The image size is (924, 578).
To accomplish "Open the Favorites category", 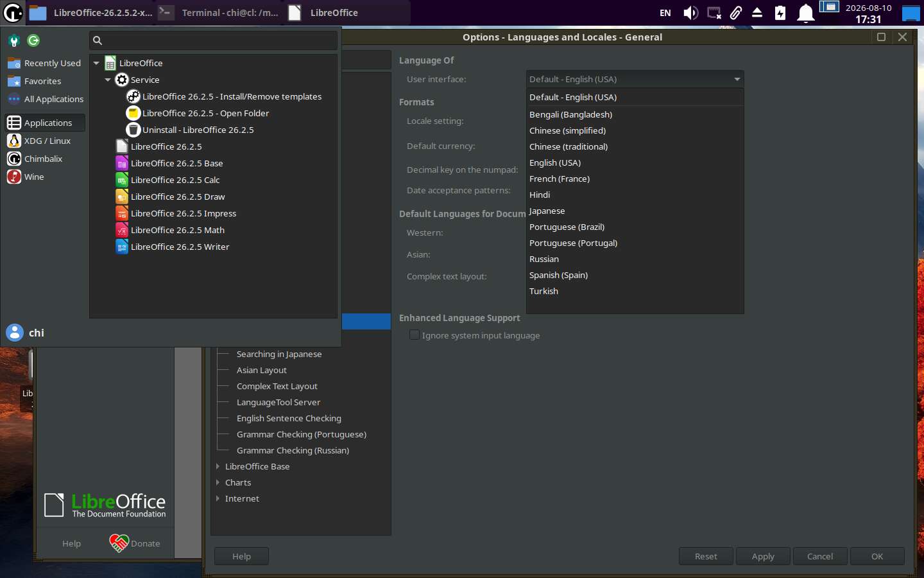I will (45, 81).
